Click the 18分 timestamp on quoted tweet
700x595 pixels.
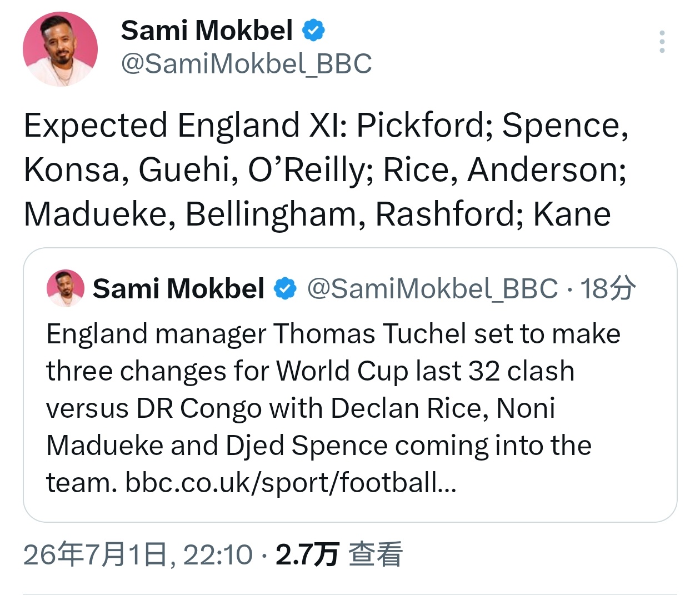coord(608,289)
